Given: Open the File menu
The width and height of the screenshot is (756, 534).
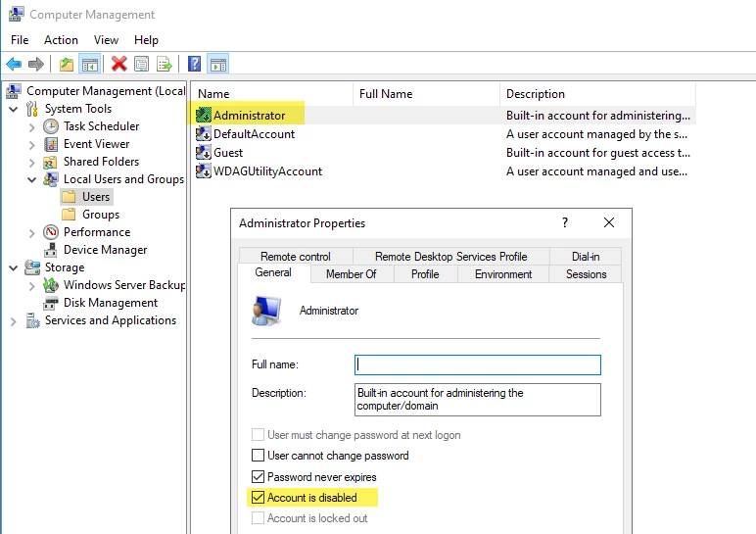Looking at the screenshot, I should point(20,40).
